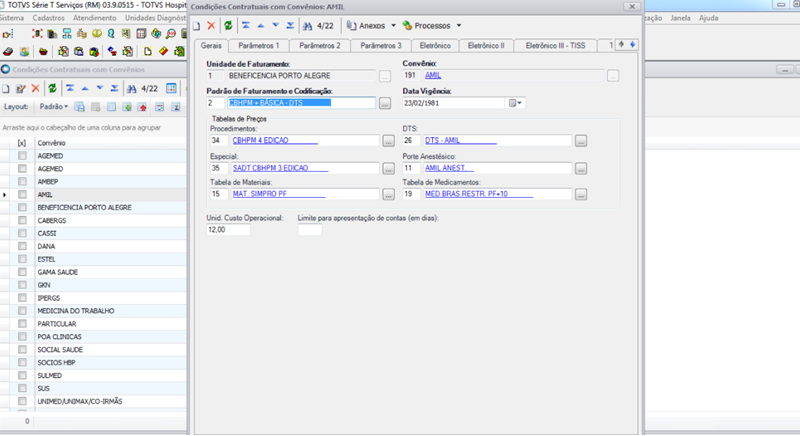Open lookup button for DTS table
Screen dimensions: 800x436
point(581,141)
